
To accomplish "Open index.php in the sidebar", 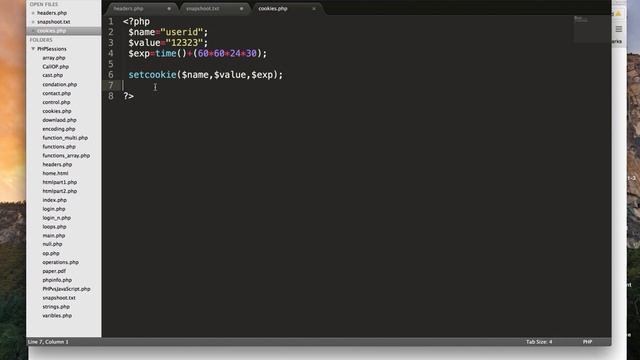I will coord(55,200).
